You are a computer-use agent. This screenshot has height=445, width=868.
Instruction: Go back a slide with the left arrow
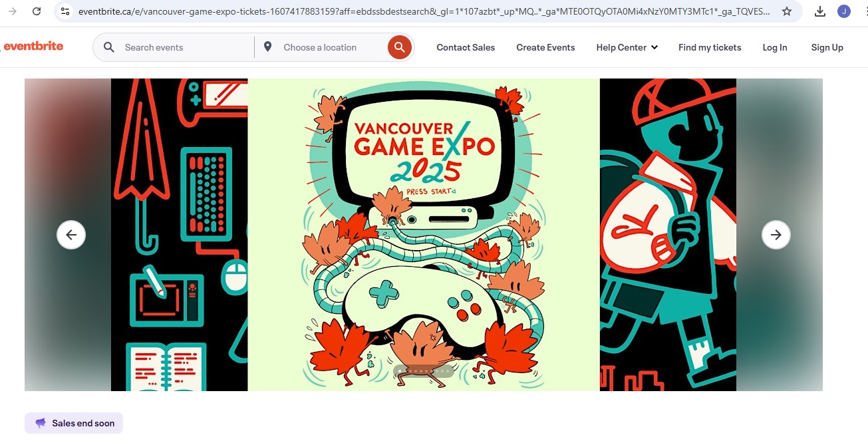coord(71,235)
